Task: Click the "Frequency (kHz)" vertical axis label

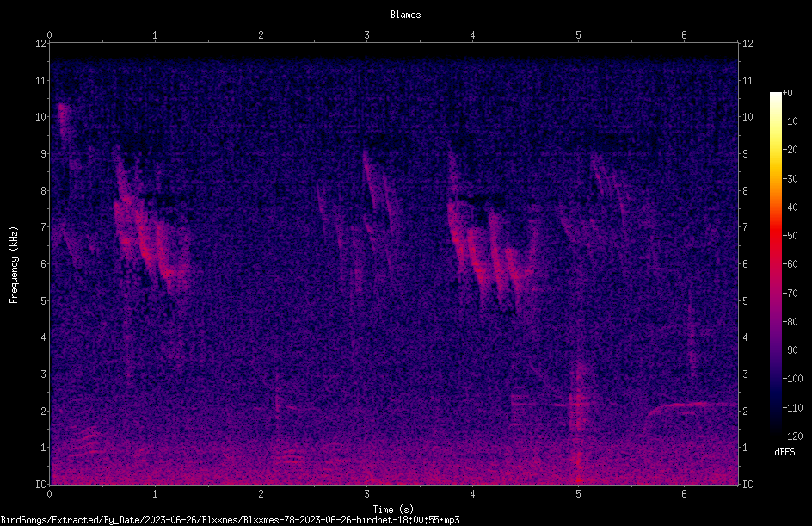Action: tap(14, 265)
